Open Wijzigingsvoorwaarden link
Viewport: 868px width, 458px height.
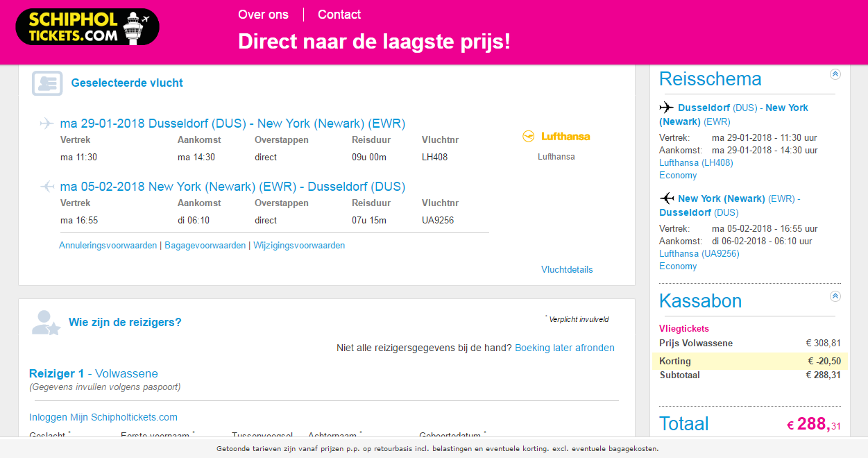(299, 246)
